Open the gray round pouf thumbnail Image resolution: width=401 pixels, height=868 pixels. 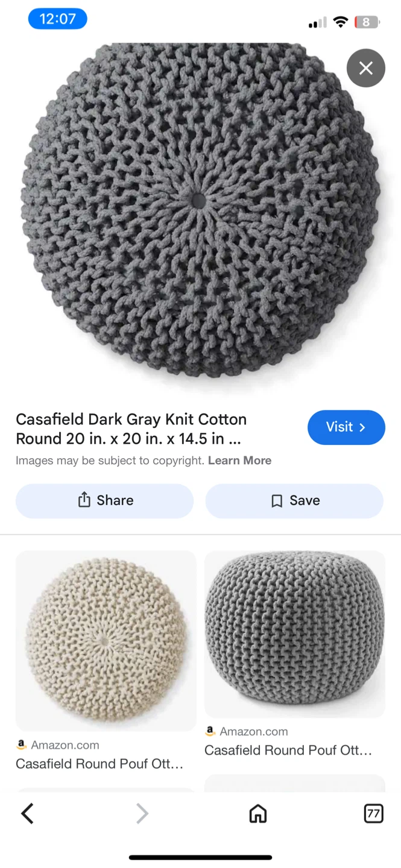pos(295,634)
